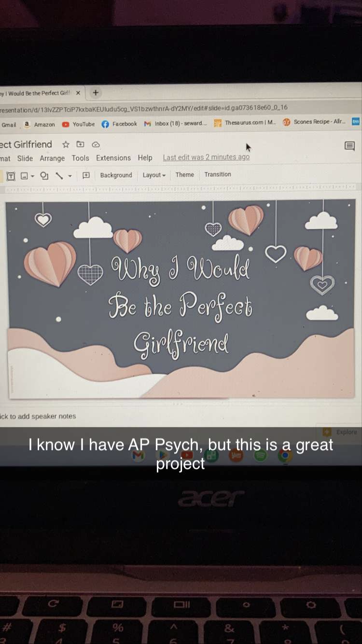The height and width of the screenshot is (644, 362).
Task: Open the 'Last edit was 2 minutes ago' link
Action: [206, 157]
